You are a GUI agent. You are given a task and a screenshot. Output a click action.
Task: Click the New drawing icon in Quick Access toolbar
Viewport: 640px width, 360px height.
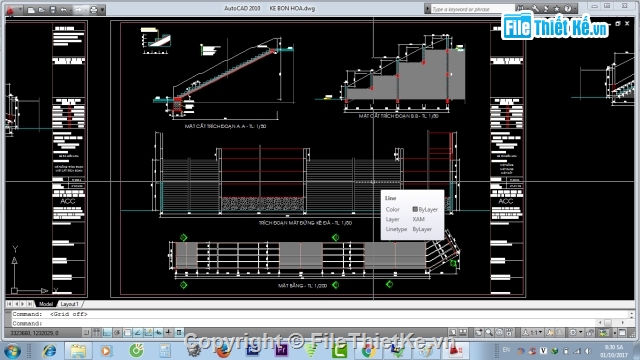(31, 10)
